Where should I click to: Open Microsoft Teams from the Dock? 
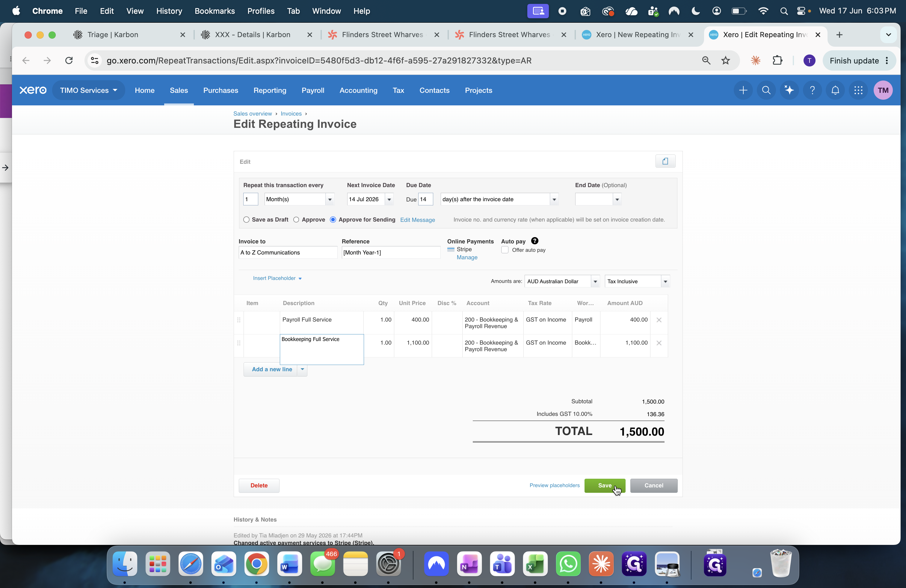pyautogui.click(x=502, y=564)
